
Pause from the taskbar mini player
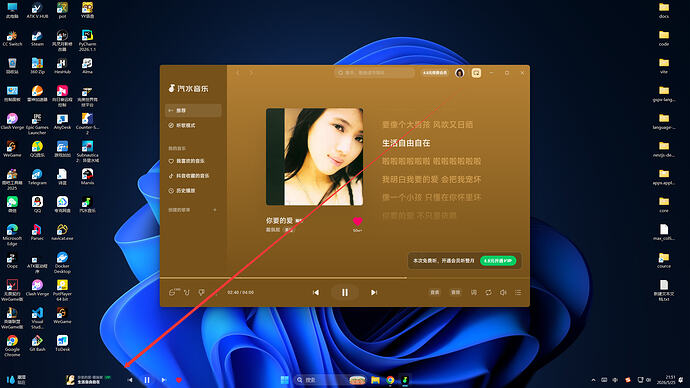(x=147, y=380)
